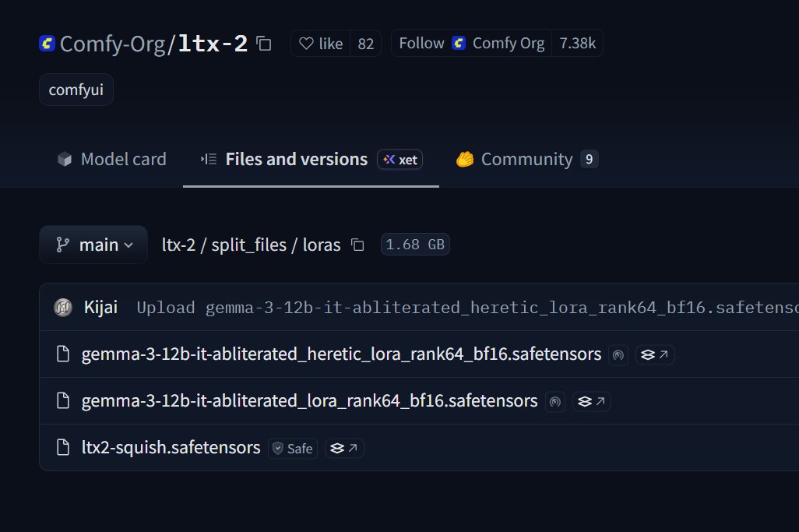Open the safetensors viewer for the abliterated lora file
Viewport: 799px width, 532px height.
tap(591, 401)
